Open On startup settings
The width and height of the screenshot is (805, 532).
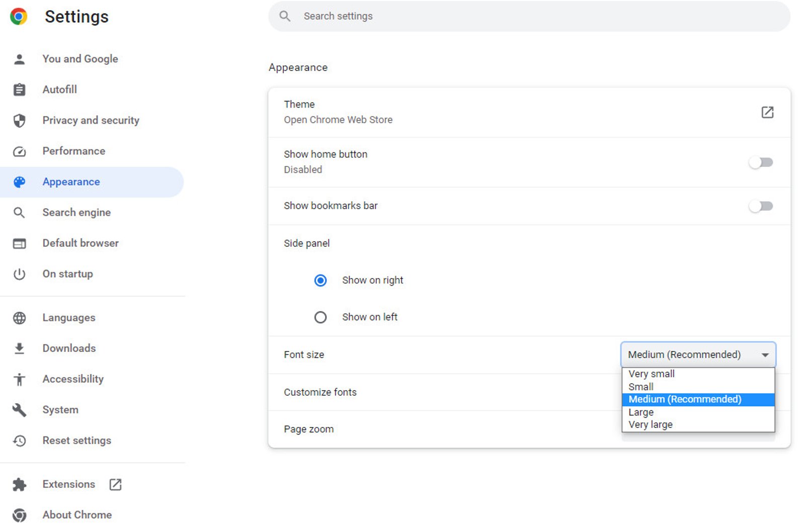point(92,274)
